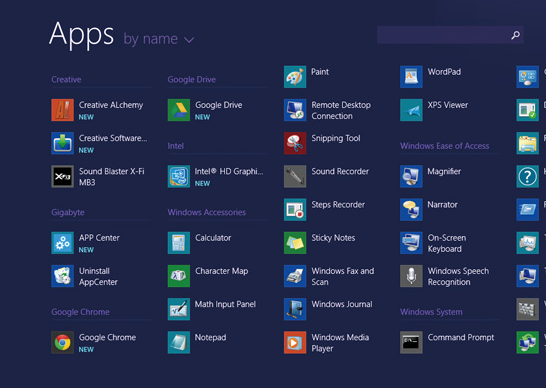Click the Magnifier label text

[x=444, y=171]
